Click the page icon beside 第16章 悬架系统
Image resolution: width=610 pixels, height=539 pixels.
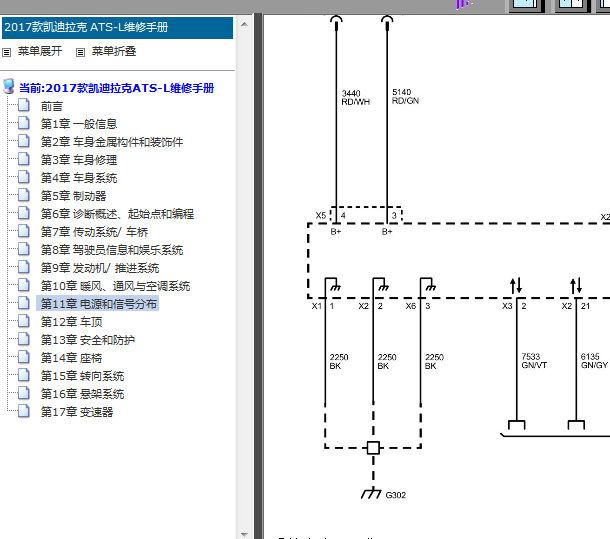24,393
